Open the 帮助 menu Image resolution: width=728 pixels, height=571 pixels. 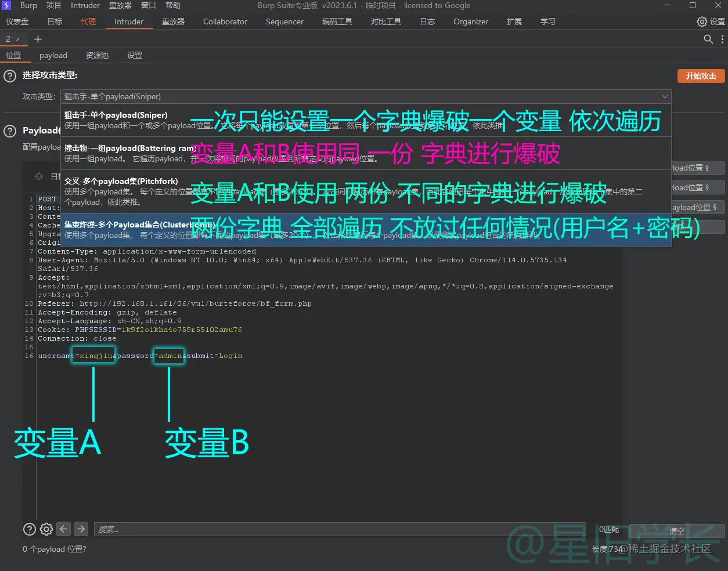pyautogui.click(x=173, y=5)
